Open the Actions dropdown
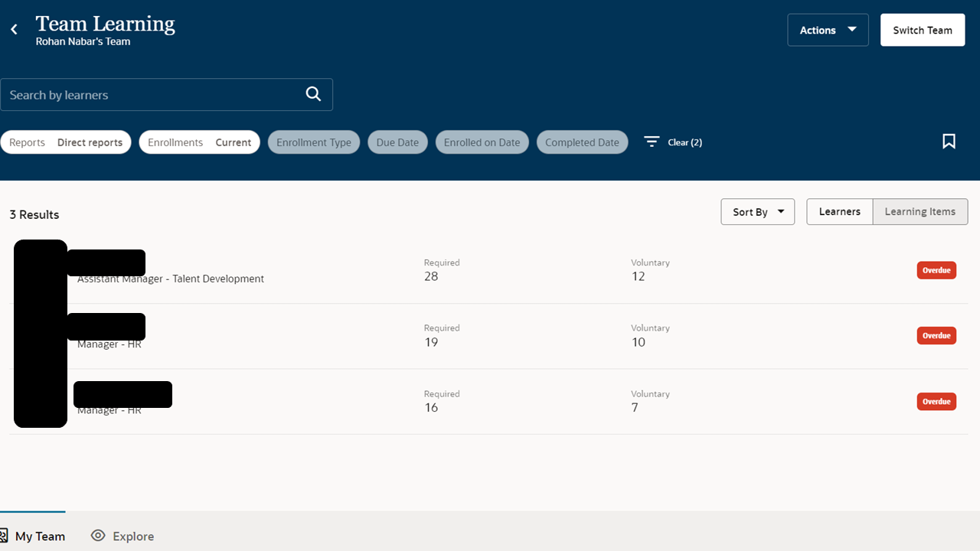This screenshot has width=980, height=551. [828, 29]
